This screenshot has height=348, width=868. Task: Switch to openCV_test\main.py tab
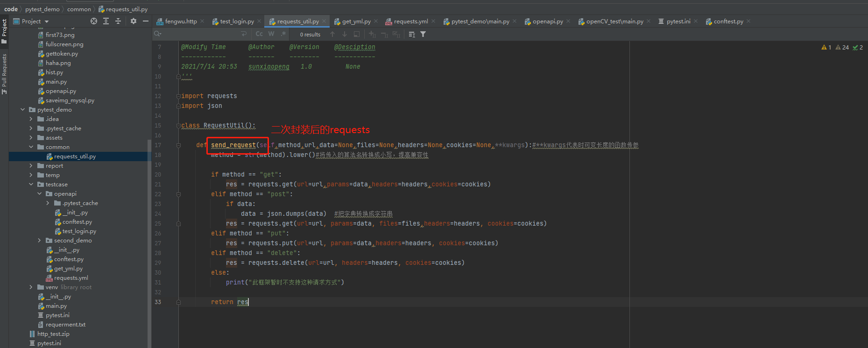click(614, 21)
